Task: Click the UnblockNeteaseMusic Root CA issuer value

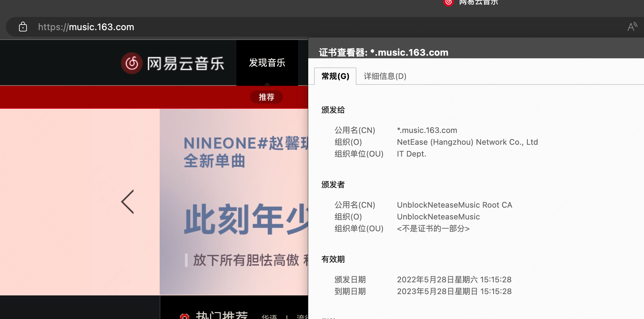Action: (454, 205)
